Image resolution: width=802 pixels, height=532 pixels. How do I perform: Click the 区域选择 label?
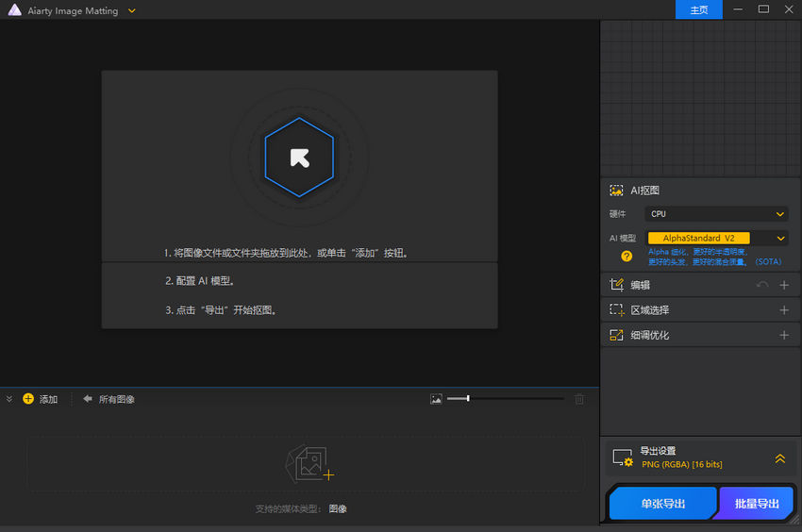(649, 310)
